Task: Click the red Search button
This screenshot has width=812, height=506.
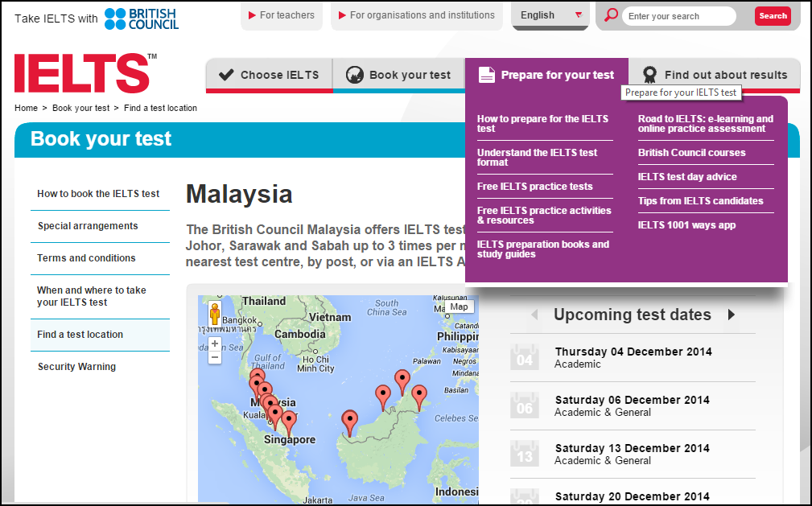Action: coord(773,16)
